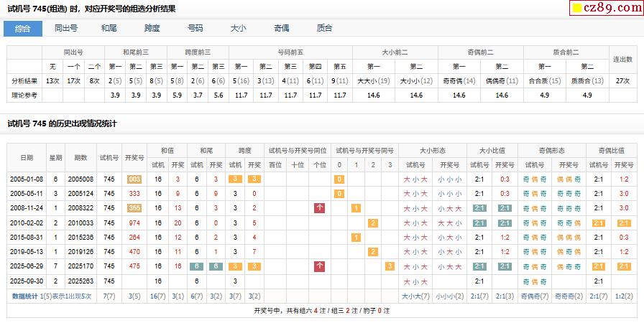Image resolution: width=644 pixels, height=323 pixels.
Task: Click the date 2015-08-31
Action: pos(27,238)
